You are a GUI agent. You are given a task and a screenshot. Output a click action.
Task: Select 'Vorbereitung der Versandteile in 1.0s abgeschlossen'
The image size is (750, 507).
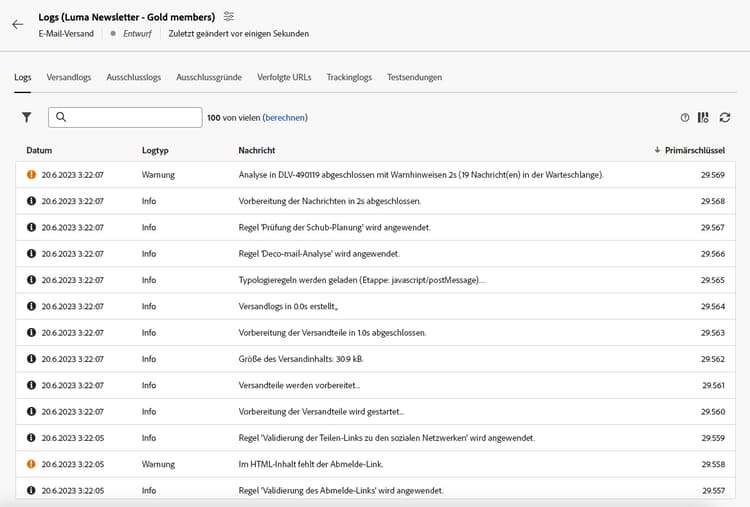tap(332, 332)
